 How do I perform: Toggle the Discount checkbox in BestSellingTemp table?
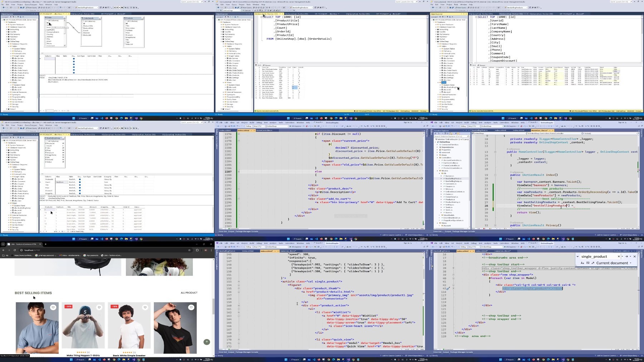click(46, 153)
